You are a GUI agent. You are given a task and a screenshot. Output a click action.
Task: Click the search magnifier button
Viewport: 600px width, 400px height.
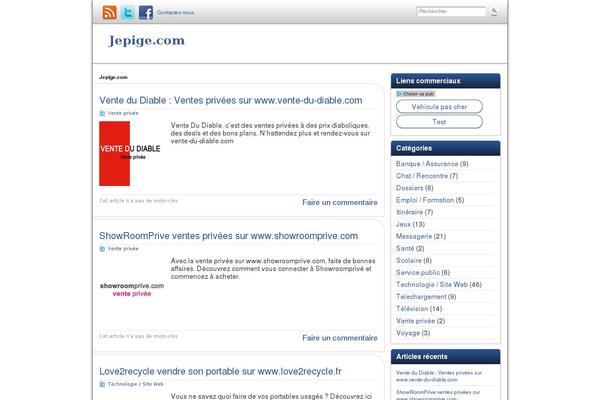click(494, 11)
